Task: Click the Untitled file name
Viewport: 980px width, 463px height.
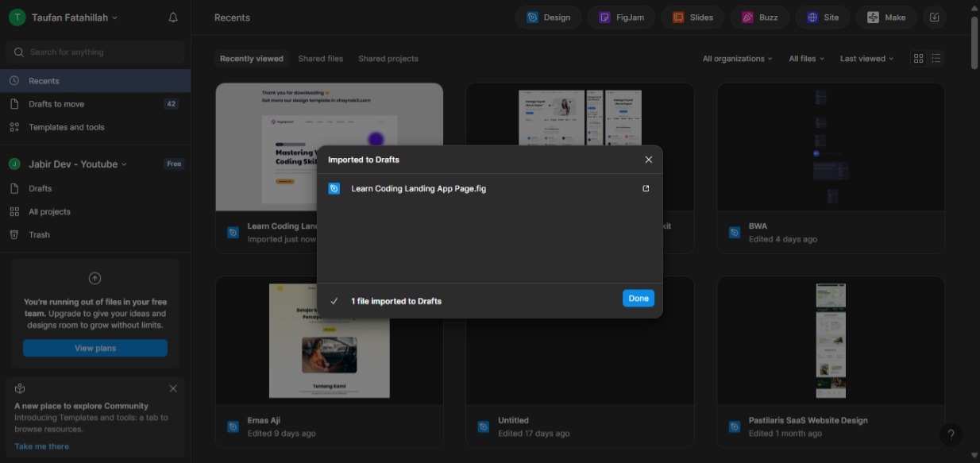Action: [x=513, y=421]
